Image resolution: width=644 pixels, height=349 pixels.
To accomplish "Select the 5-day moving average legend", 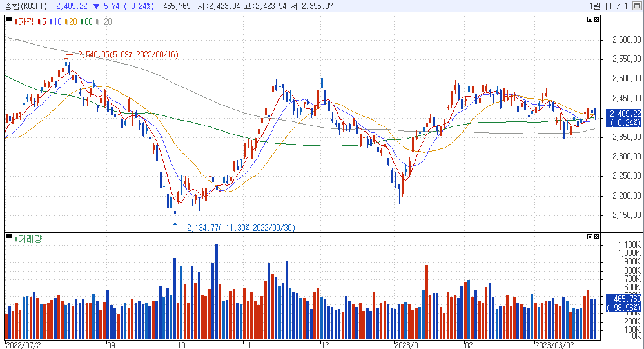I will (42, 21).
